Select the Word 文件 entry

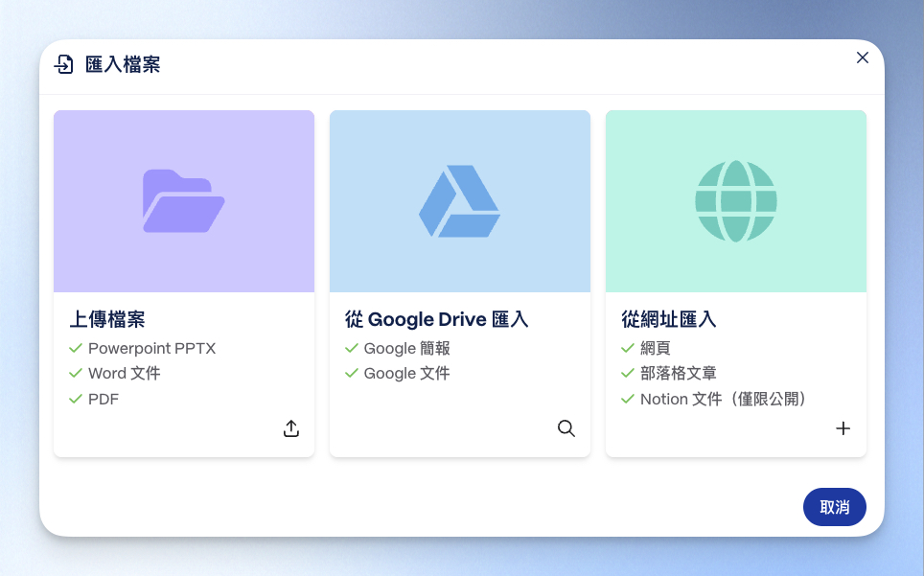click(x=123, y=374)
